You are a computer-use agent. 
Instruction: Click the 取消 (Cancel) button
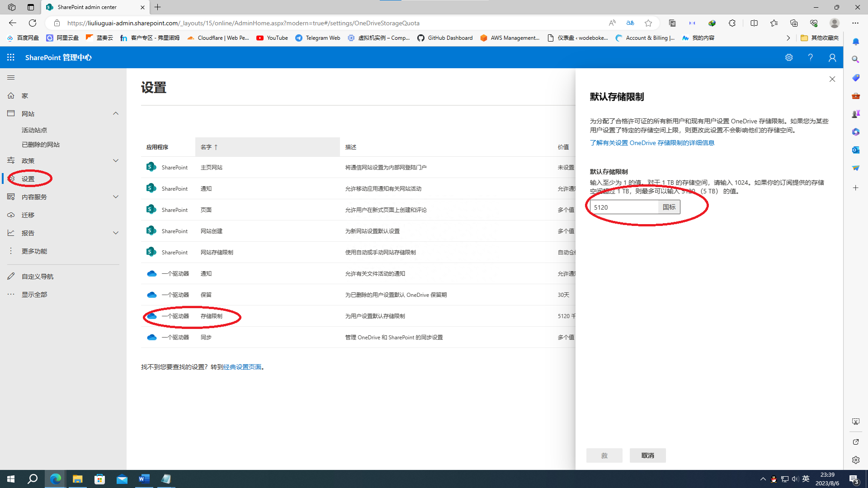coord(647,455)
